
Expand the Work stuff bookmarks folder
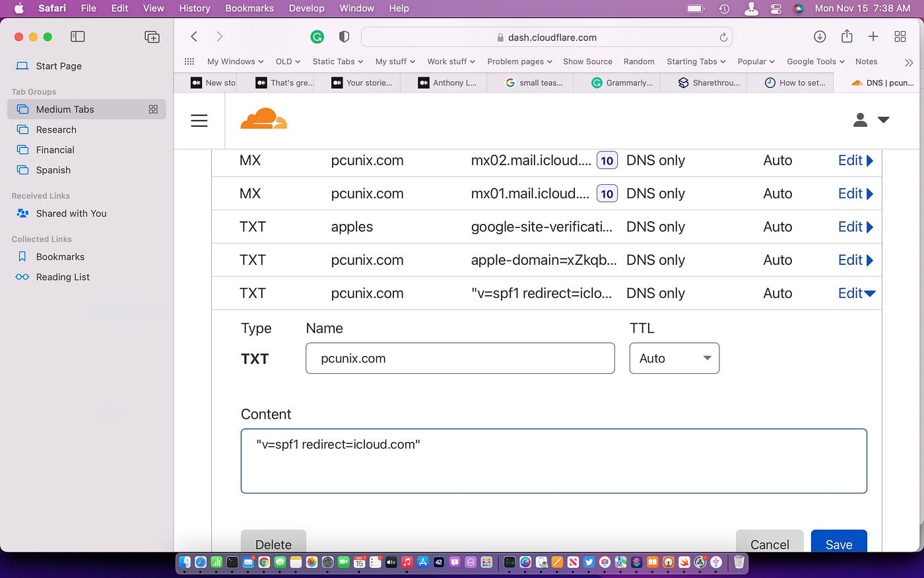[451, 61]
